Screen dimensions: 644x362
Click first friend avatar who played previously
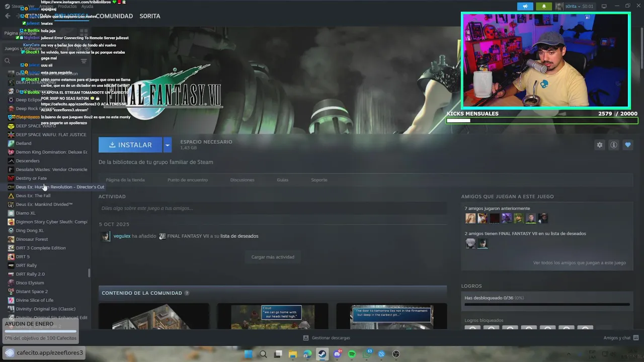point(470,218)
